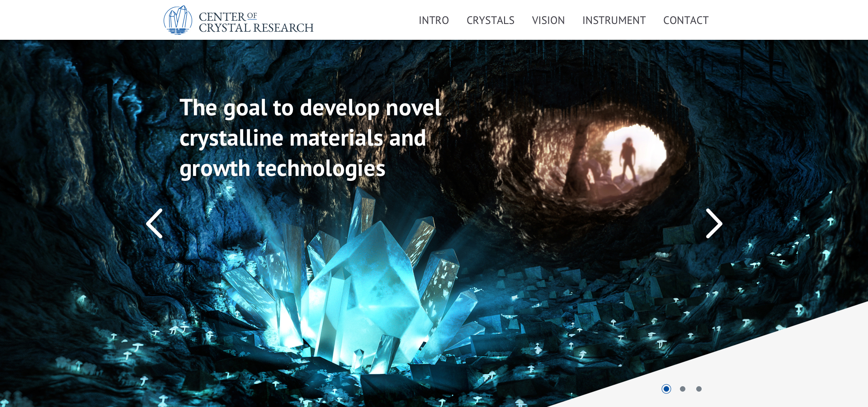Click the crystal logo emblem in header
868x407 pixels.
(x=178, y=20)
